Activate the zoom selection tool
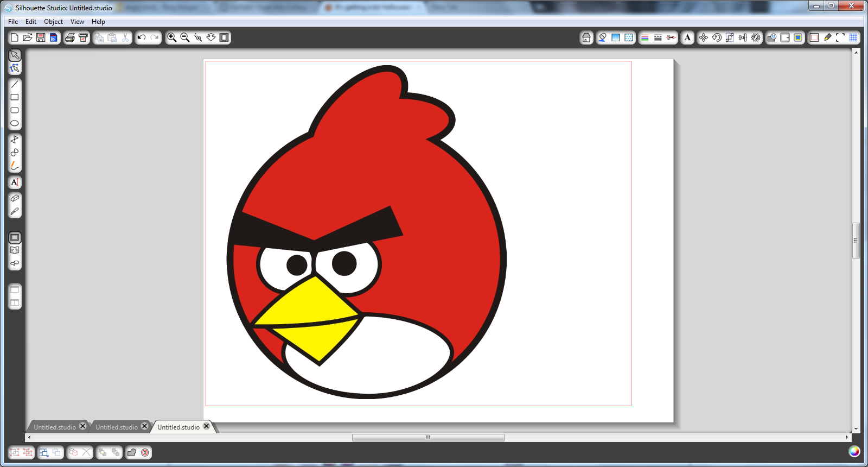Image resolution: width=868 pixels, height=467 pixels. point(198,37)
